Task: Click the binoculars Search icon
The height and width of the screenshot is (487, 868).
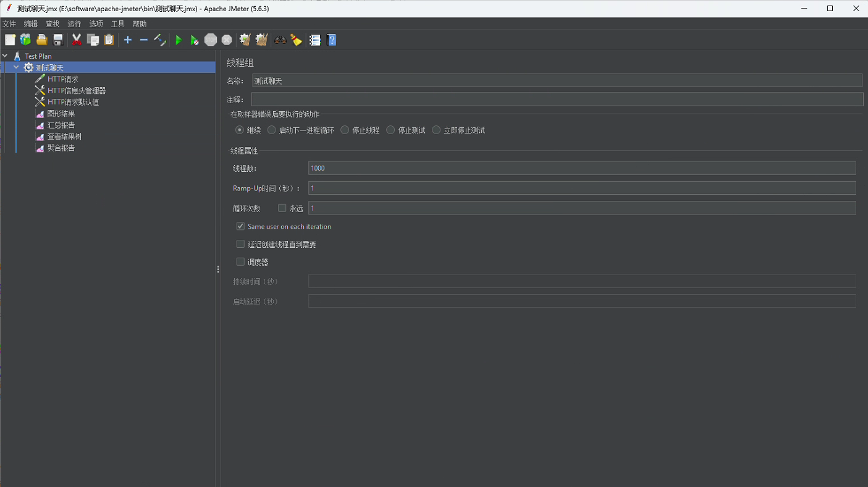Action: coord(280,40)
